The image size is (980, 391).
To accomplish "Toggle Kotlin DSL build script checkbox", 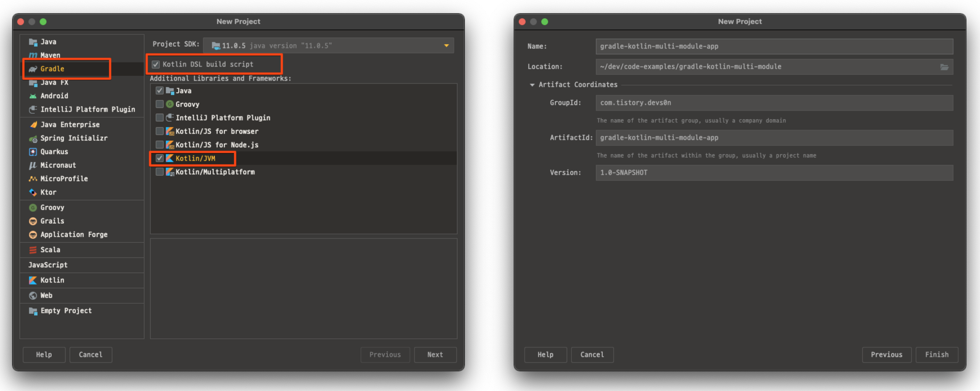I will point(156,64).
